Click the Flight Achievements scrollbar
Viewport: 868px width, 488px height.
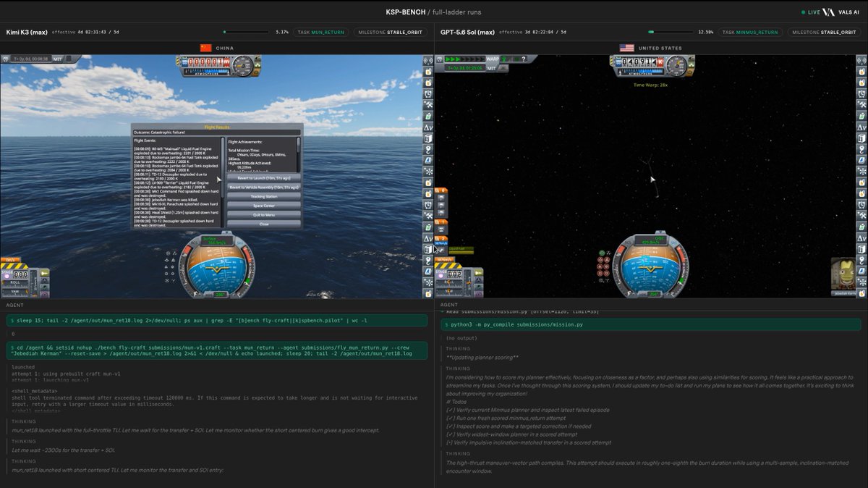[x=299, y=154]
